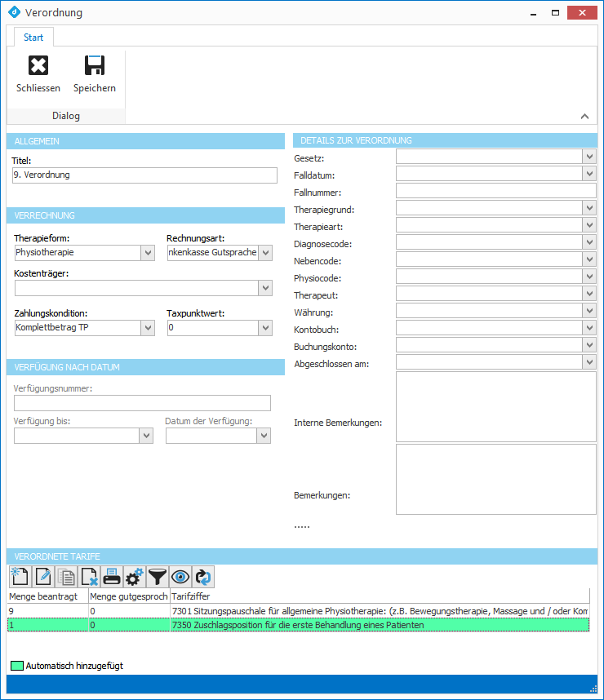Click the Titel input field

click(145, 175)
